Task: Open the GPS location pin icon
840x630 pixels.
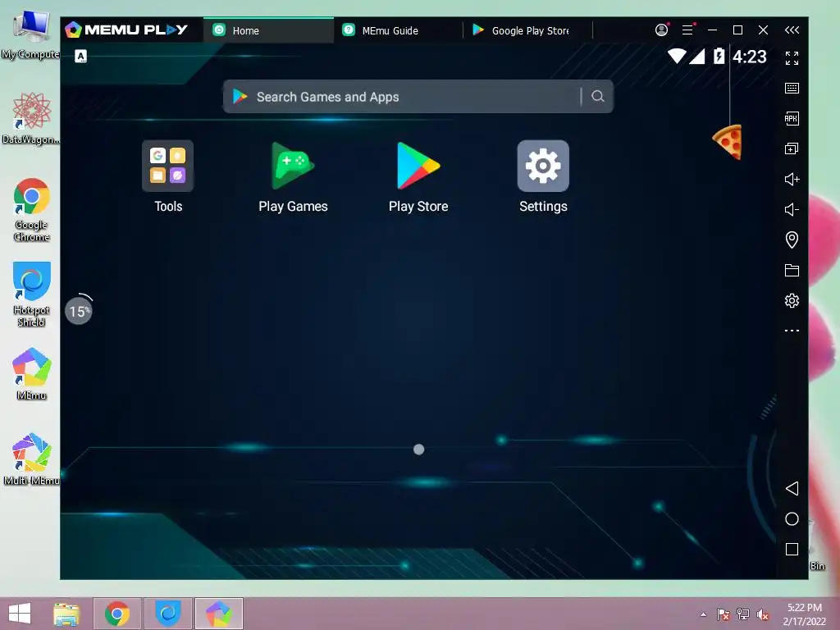Action: (x=792, y=240)
